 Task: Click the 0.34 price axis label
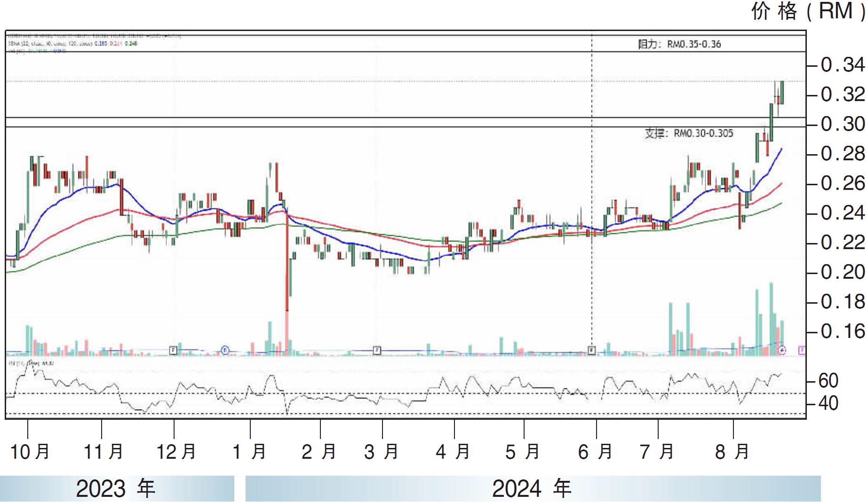pos(842,65)
